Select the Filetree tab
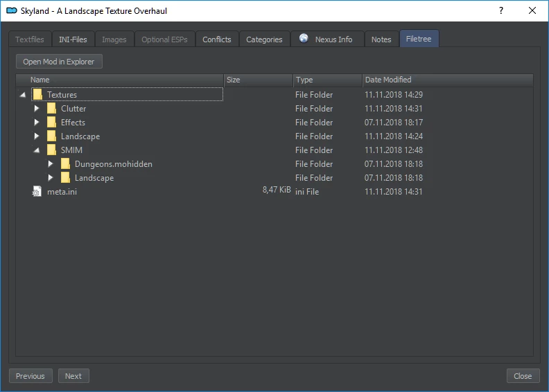 click(x=419, y=39)
